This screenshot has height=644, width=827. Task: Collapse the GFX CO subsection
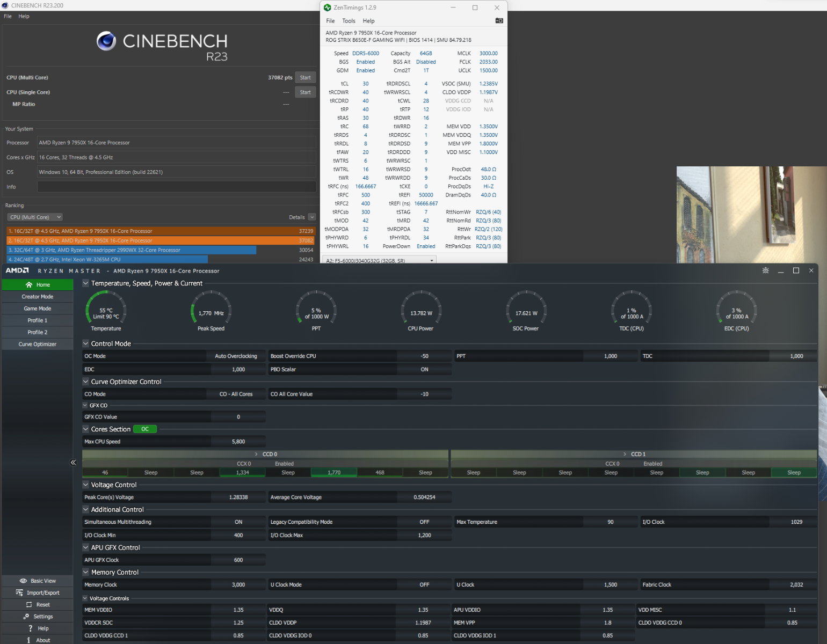coord(85,405)
